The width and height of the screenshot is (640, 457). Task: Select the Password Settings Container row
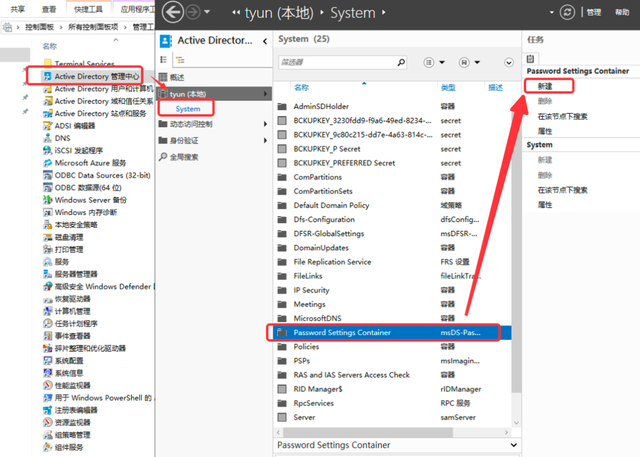[x=393, y=333]
